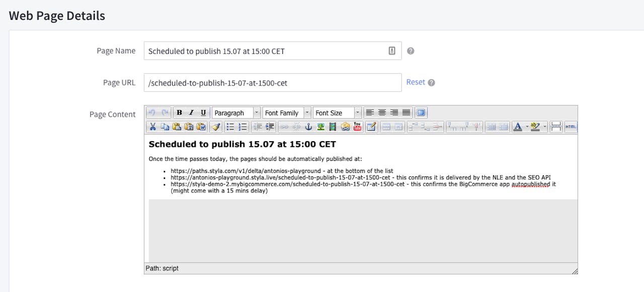644x292 pixels.
Task: Click the cleanup brush icon
Action: [x=216, y=127]
